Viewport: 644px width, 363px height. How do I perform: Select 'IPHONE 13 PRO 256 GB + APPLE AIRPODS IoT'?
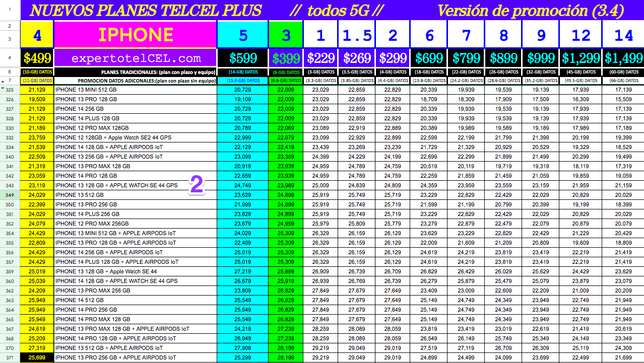point(136,357)
